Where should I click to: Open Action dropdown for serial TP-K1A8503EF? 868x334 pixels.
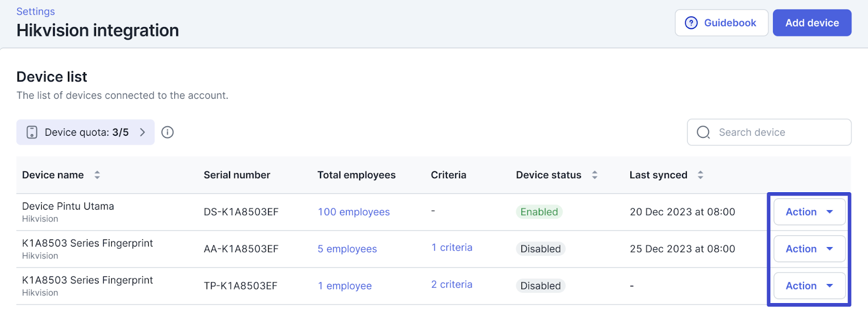(x=809, y=286)
